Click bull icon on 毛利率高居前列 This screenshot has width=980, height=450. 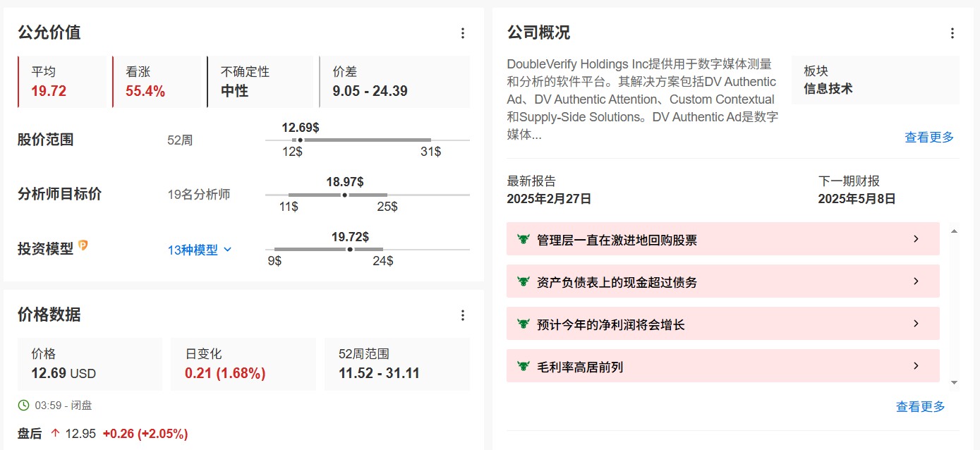[x=524, y=366]
